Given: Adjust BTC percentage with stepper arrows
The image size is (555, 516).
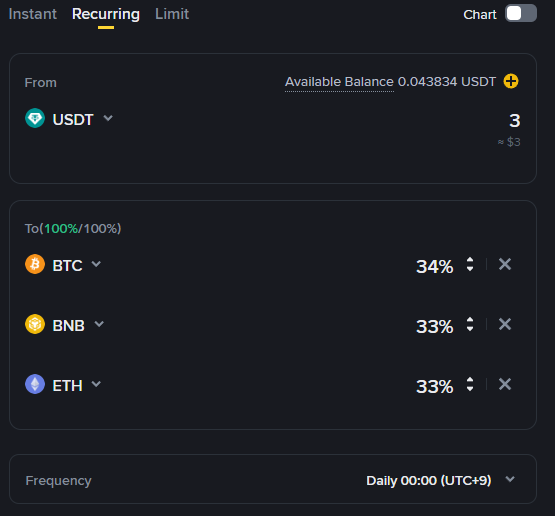Looking at the screenshot, I should (x=470, y=264).
